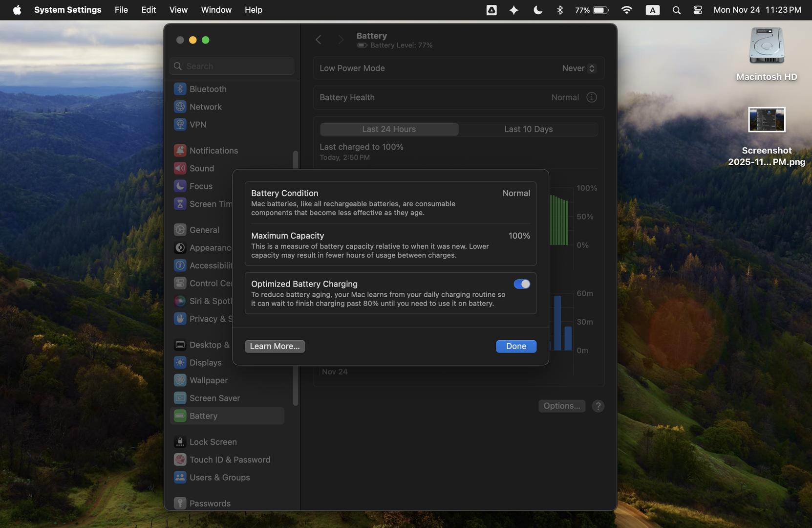
Task: Click the Search field in sidebar
Action: pos(232,66)
